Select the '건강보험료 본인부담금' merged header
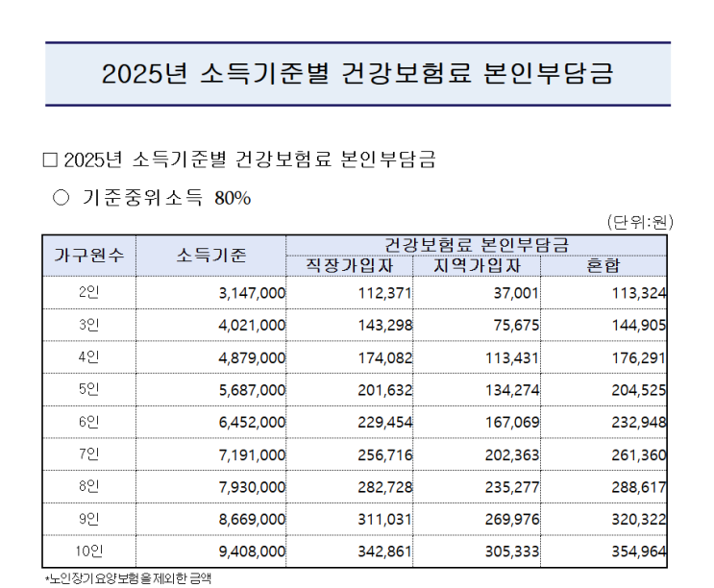 477,245
